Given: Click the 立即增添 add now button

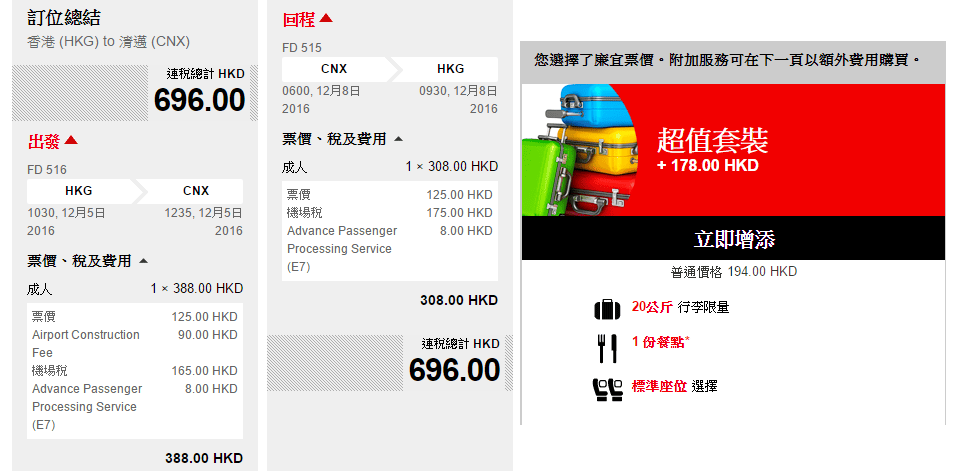Looking at the screenshot, I should coord(733,238).
